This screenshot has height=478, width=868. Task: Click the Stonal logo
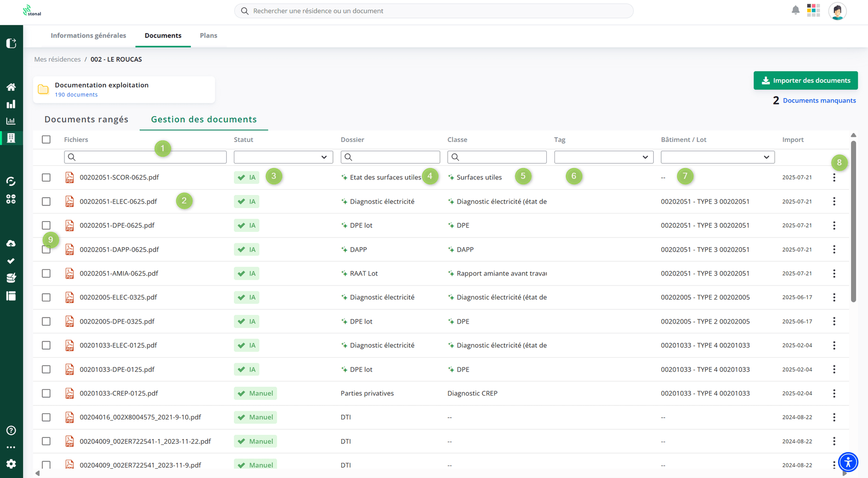32,10
